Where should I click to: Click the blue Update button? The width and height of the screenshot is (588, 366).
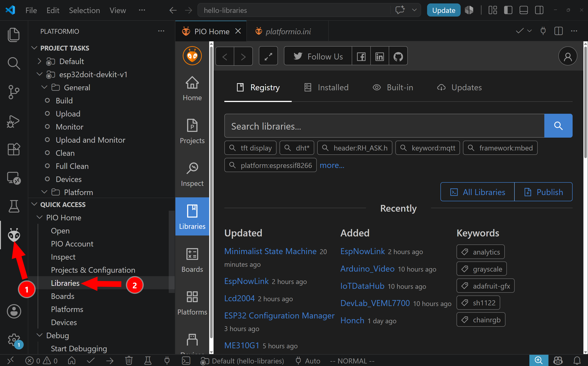tap(444, 10)
